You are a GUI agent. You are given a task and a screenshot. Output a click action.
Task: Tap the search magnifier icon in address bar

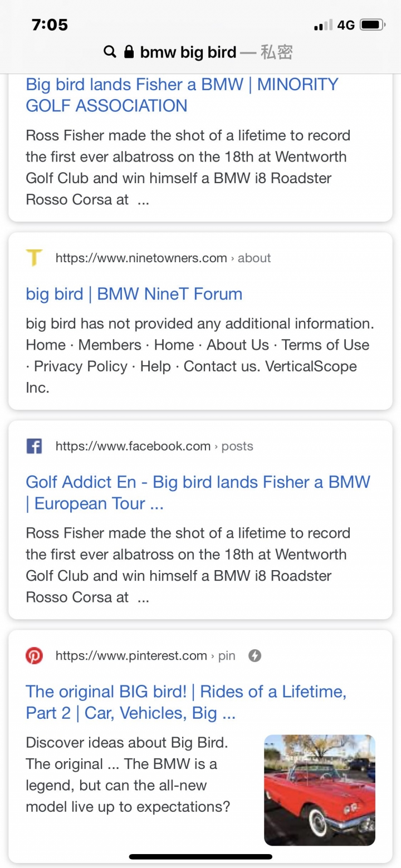110,52
